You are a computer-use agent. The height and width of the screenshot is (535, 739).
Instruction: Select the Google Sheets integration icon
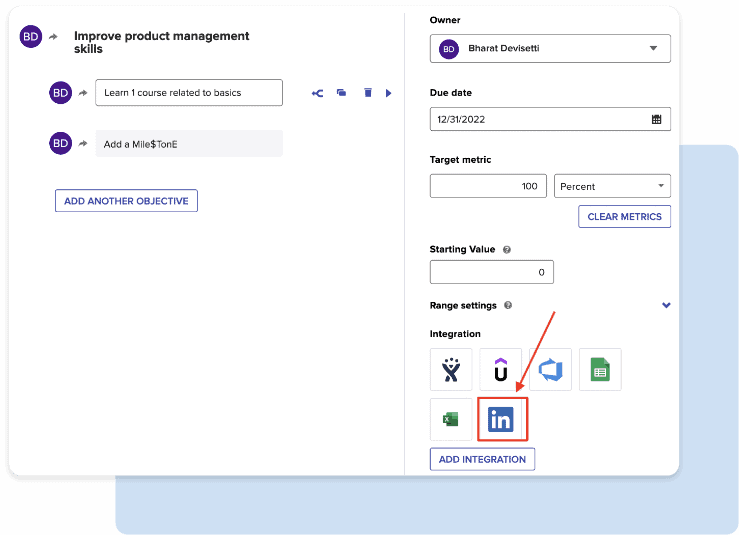point(600,370)
